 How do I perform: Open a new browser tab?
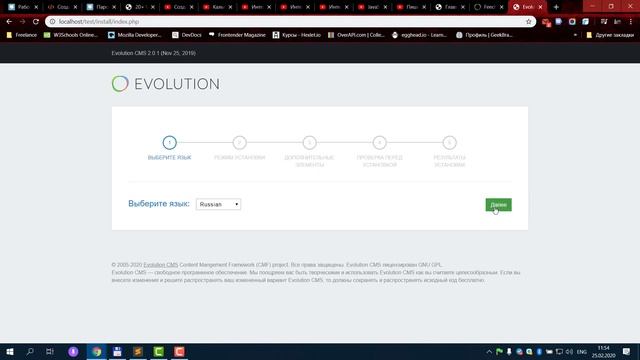pyautogui.click(x=556, y=7)
